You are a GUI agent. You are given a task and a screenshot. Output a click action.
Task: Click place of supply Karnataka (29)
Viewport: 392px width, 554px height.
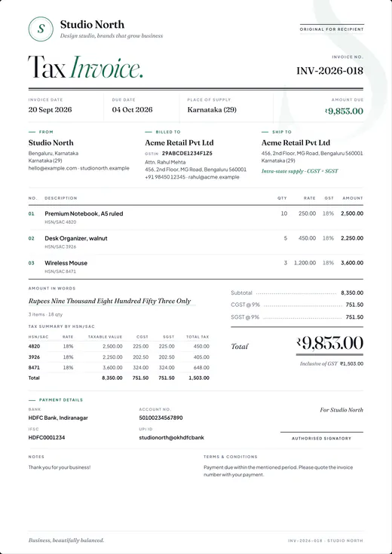point(212,109)
